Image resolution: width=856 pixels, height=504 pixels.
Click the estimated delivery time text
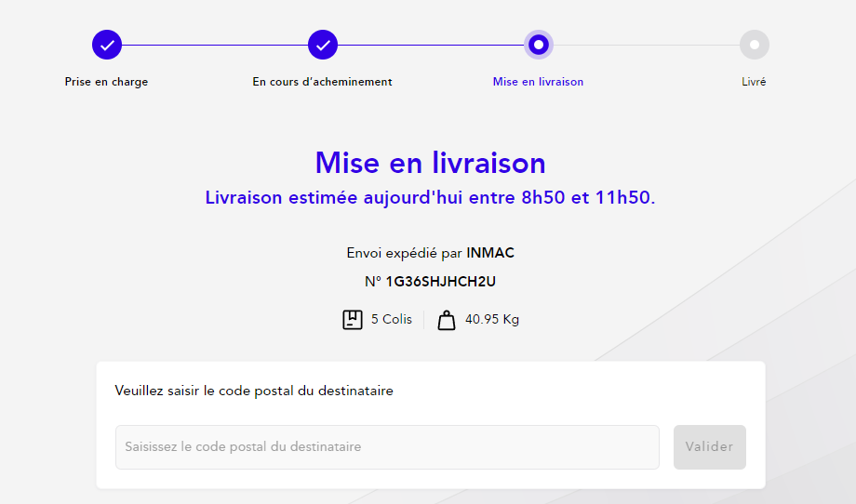[x=430, y=198]
